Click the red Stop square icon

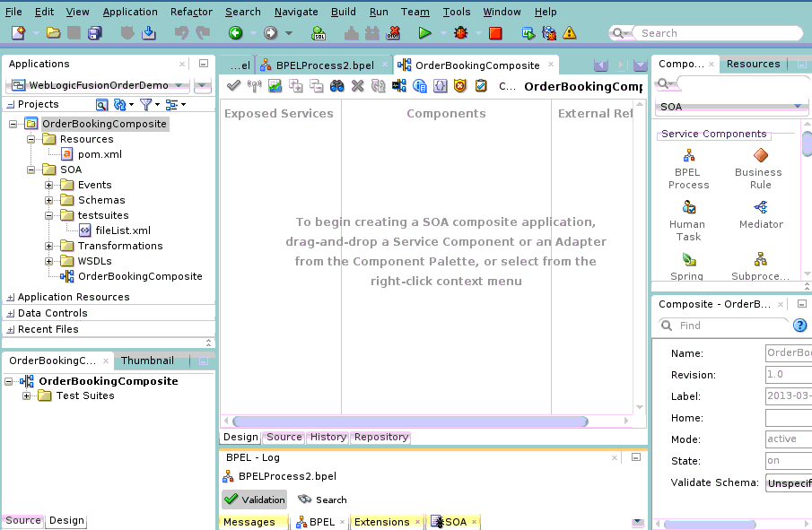pos(495,33)
